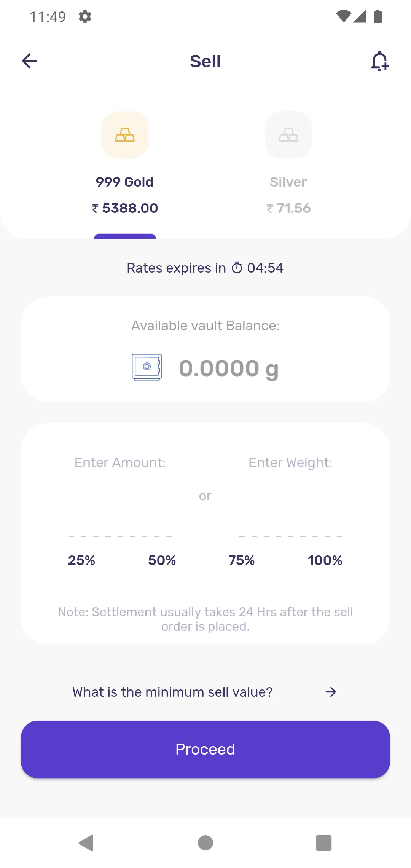Open settings gear in status bar
The image size is (411, 868).
[x=85, y=17]
